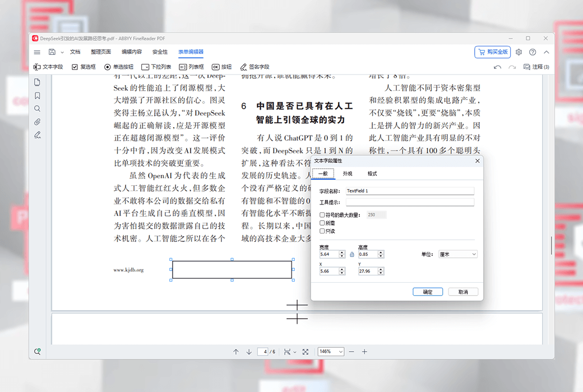Viewport: 583px width, 392px height.
Task: Check the 所需 (required) checkbox
Action: coord(322,223)
